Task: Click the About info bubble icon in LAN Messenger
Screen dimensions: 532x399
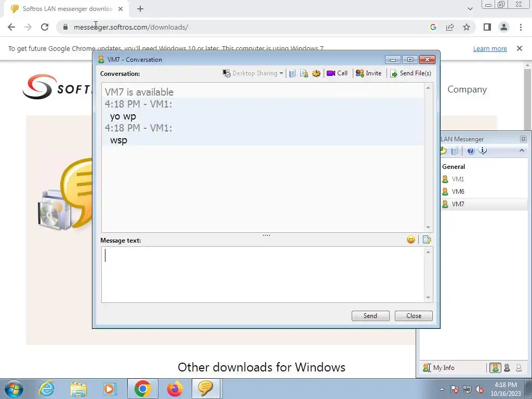Action: (x=483, y=151)
